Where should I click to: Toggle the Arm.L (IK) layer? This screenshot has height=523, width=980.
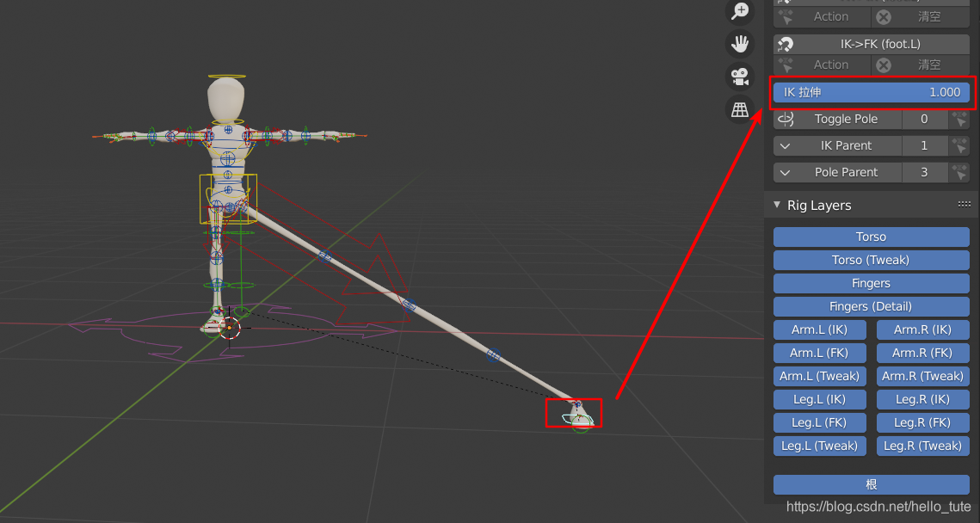(819, 330)
